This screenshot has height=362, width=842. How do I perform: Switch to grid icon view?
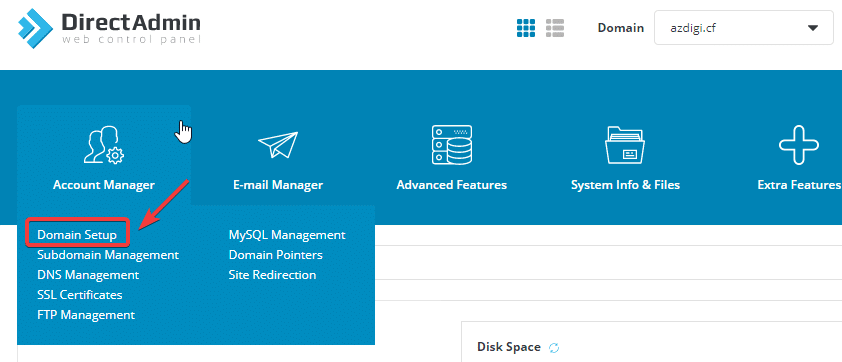click(526, 28)
